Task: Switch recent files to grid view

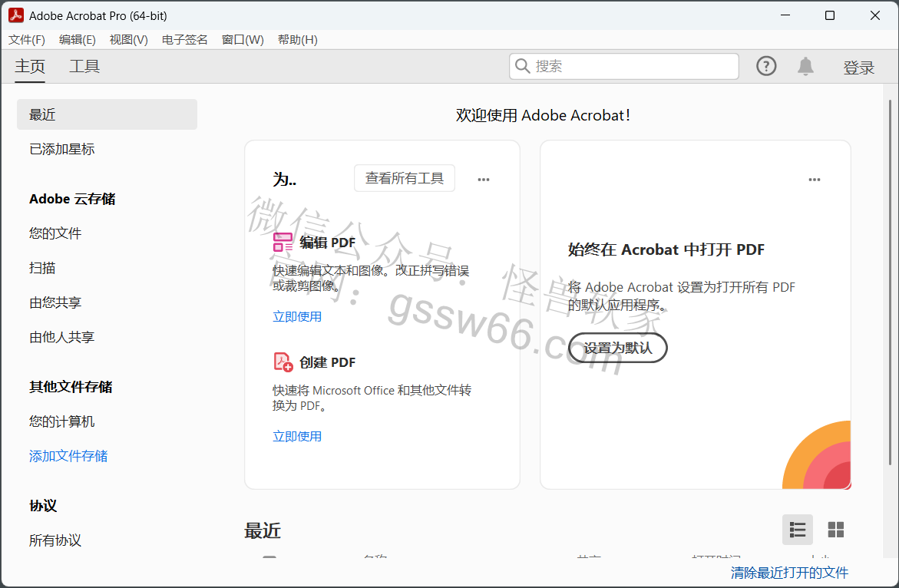Action: point(835,530)
